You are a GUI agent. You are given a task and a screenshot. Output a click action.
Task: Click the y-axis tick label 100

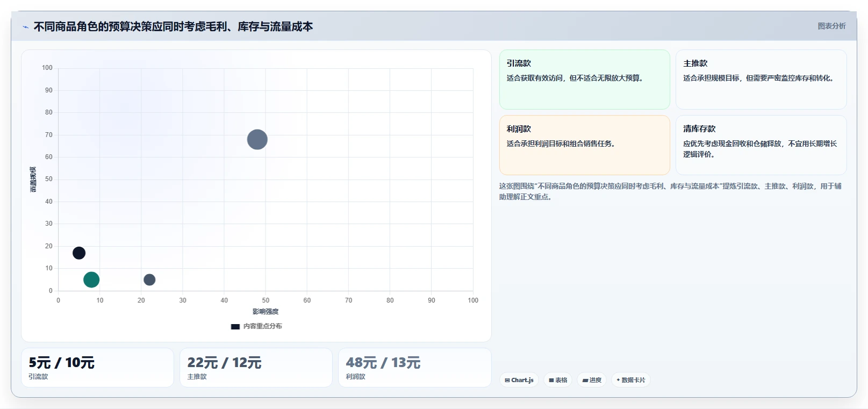click(x=47, y=68)
